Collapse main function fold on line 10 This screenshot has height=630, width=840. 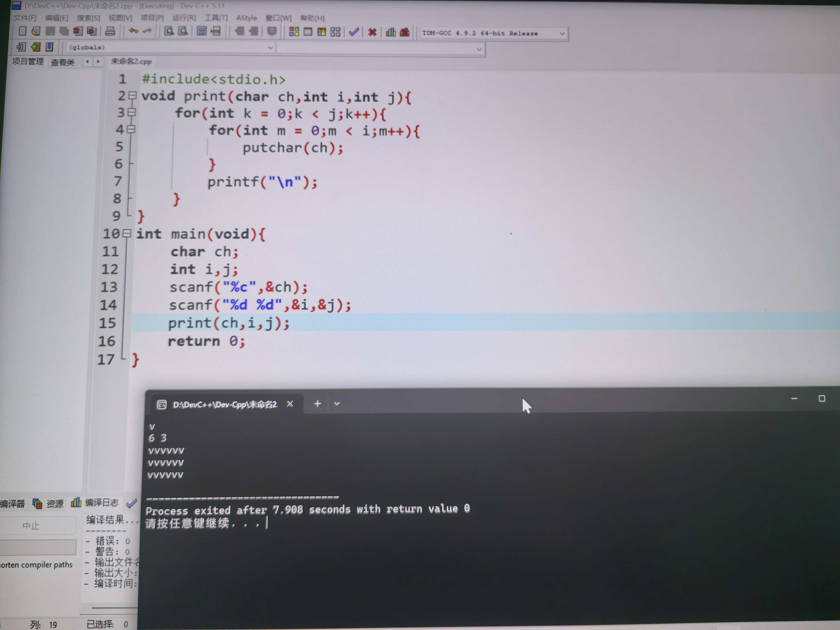pyautogui.click(x=128, y=233)
